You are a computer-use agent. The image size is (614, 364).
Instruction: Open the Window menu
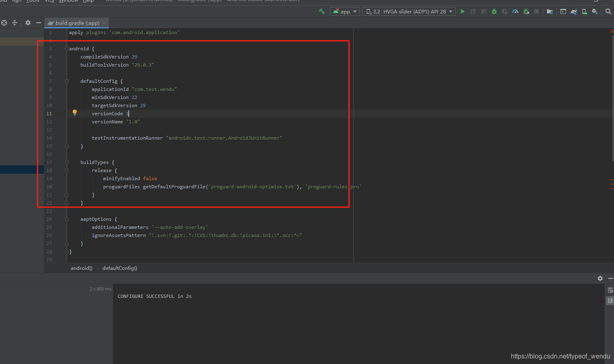[69, 1]
